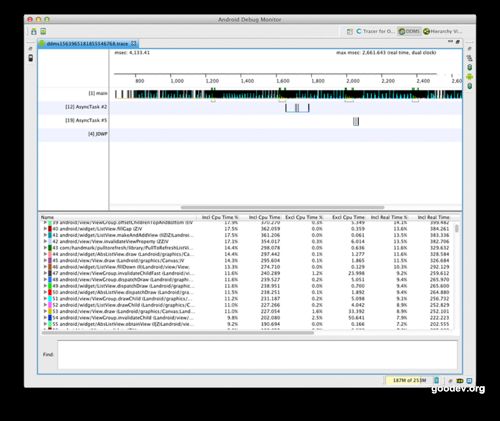Switch to the DDMS perspective
The height and width of the screenshot is (421, 500).
point(410,31)
